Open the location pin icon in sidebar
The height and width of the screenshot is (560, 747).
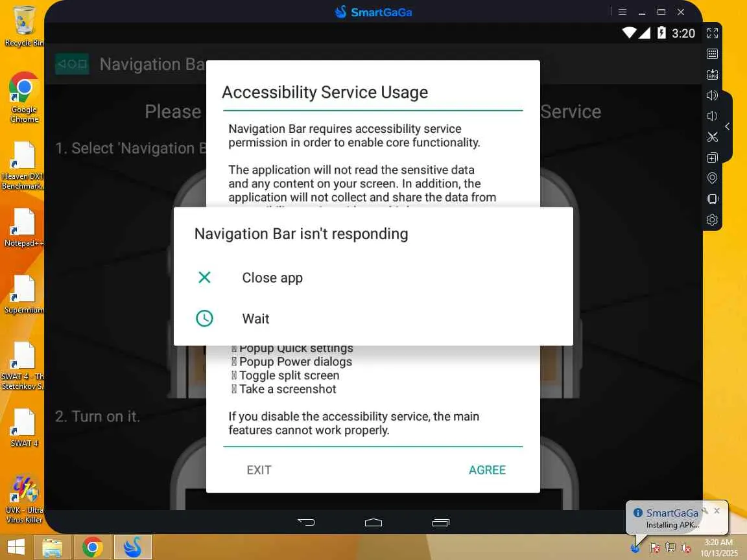pyautogui.click(x=712, y=178)
